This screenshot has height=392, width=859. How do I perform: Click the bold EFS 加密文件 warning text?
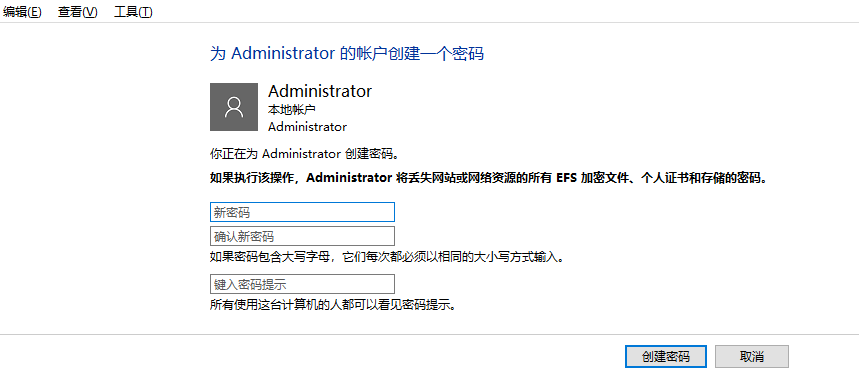pyautogui.click(x=488, y=178)
